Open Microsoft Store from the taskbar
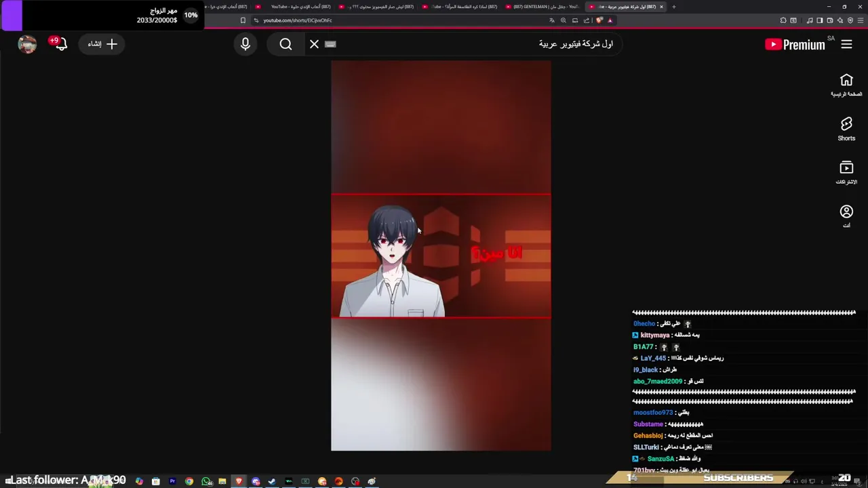 click(x=156, y=481)
